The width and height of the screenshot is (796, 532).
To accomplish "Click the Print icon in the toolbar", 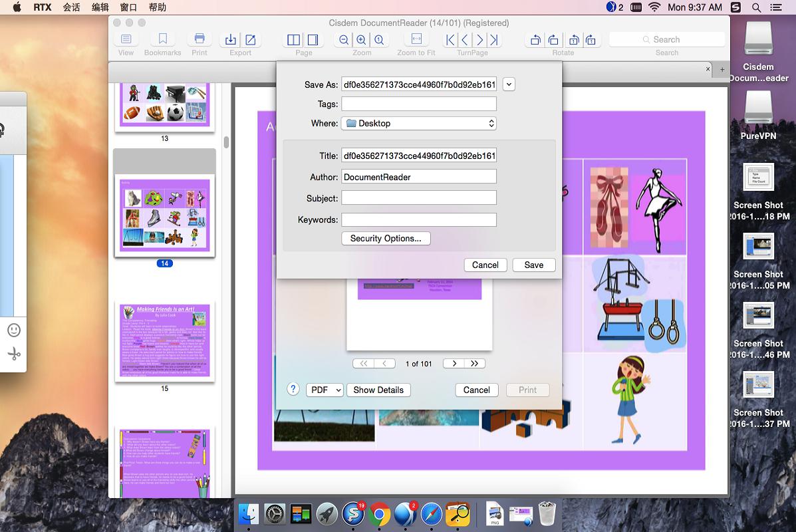I will click(199, 40).
